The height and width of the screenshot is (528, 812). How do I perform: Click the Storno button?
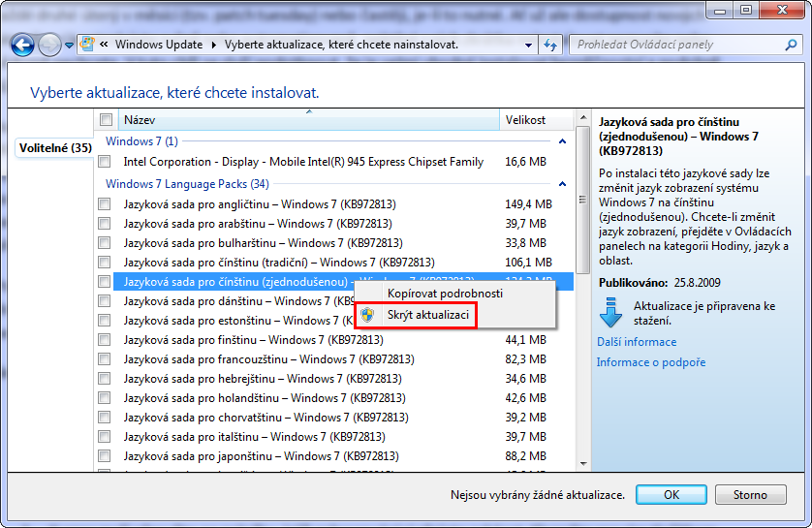[x=750, y=495]
